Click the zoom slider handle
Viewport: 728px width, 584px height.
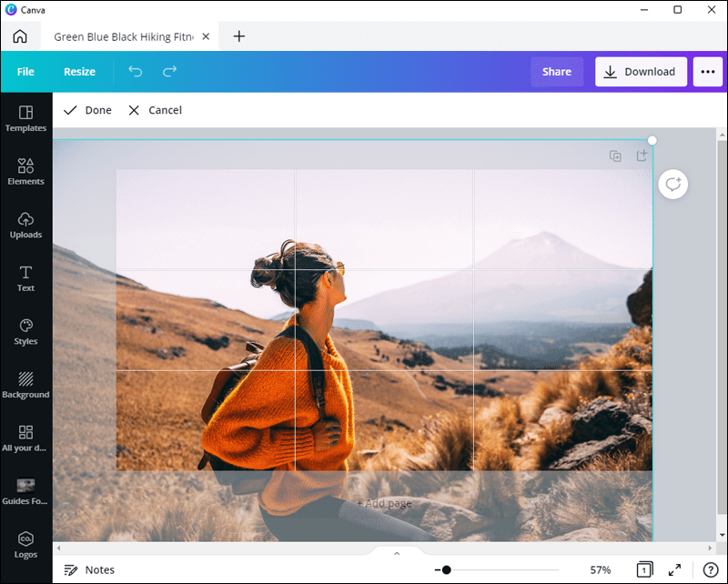point(446,569)
